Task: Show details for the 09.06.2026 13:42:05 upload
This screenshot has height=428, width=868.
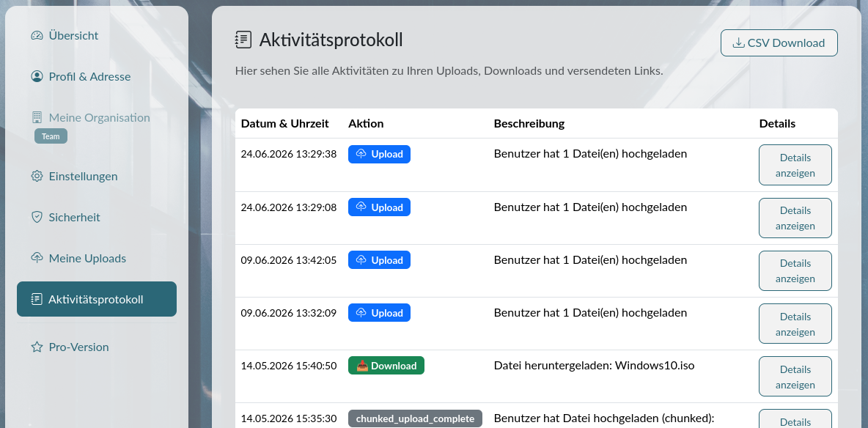Action: coord(795,270)
